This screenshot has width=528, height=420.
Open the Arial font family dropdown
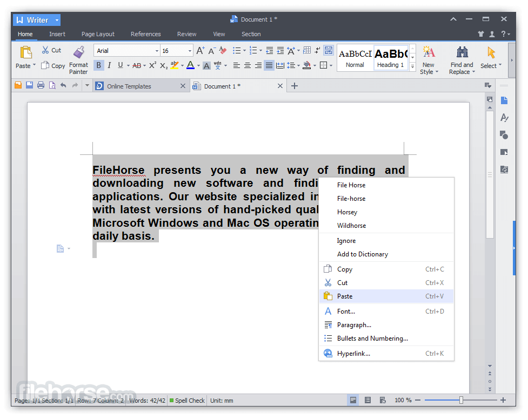(156, 50)
